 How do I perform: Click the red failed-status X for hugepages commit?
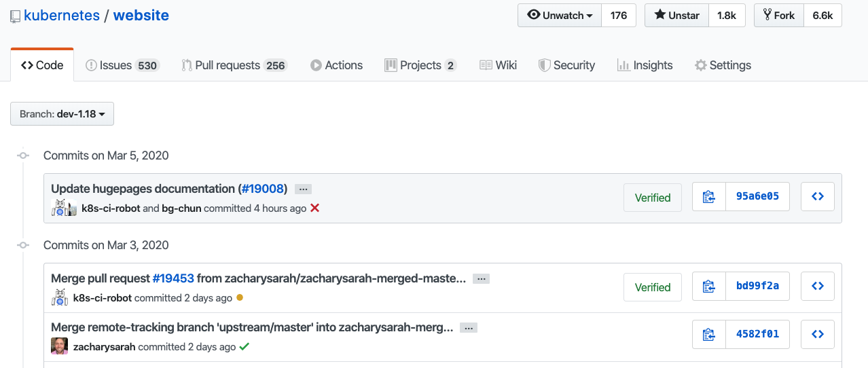(314, 208)
